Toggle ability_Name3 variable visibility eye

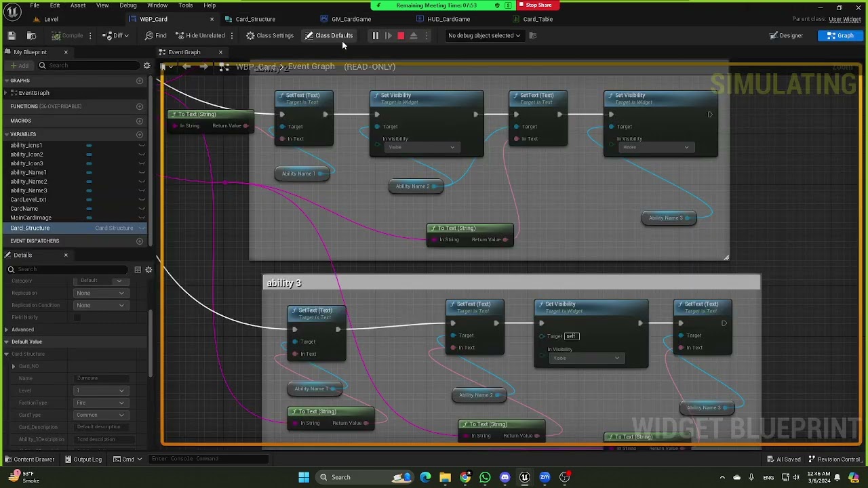pos(142,190)
